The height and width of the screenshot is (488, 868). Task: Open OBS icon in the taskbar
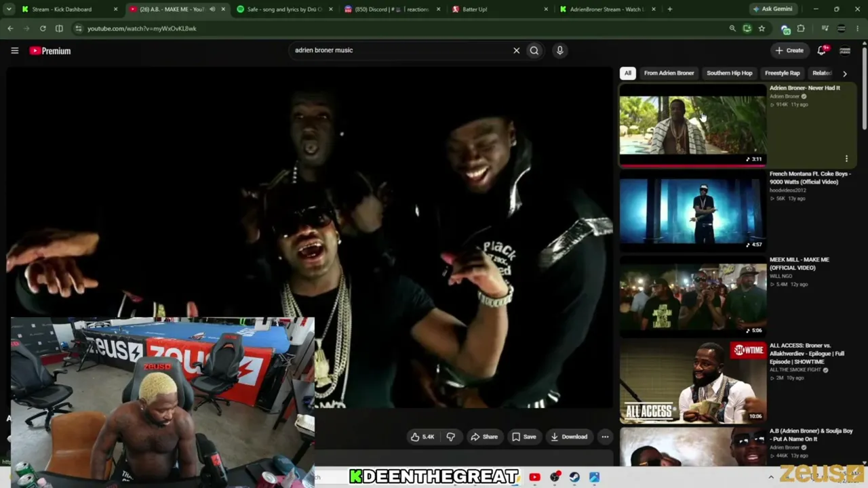click(x=555, y=477)
